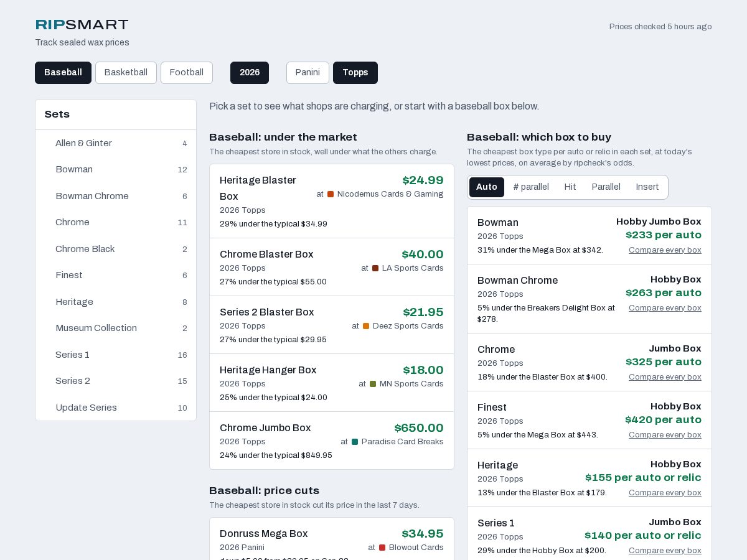Switch to the Hit tab
Screen dimensions: 747x560
click(570, 187)
